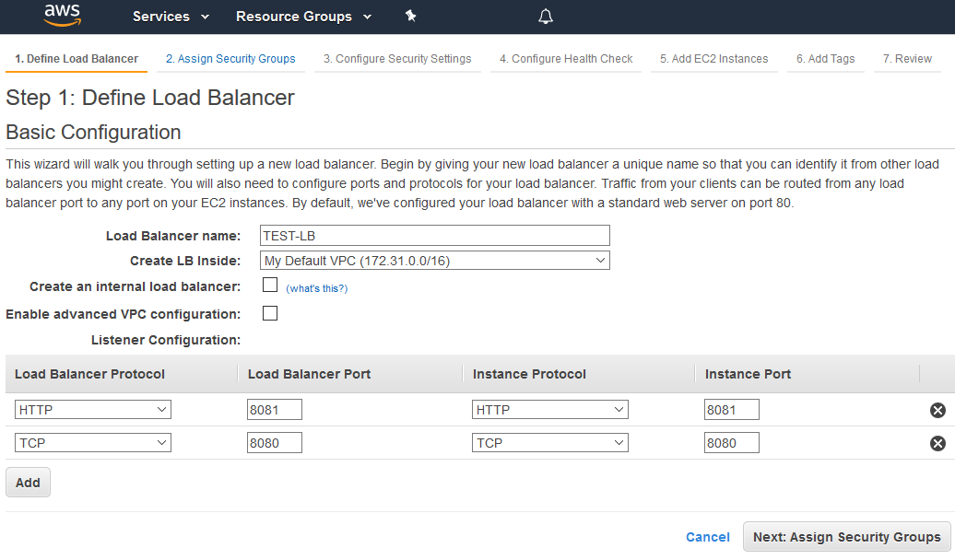Click Next: Assign Security Groups button
Screen dimensions: 955x560
coord(846,537)
